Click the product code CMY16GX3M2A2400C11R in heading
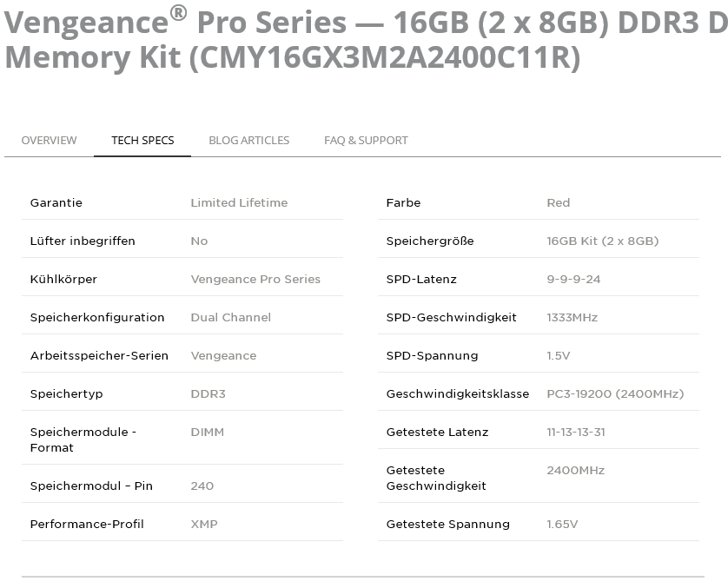Viewport: 728px width, 588px height. tap(385, 57)
